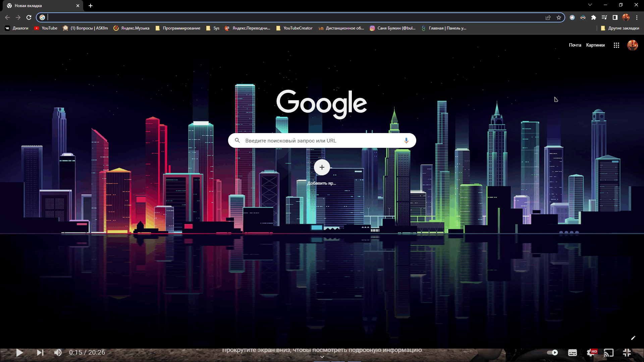This screenshot has height=362, width=644.
Task: Open the Яндекс.Переводчик bookmark
Action: point(248,28)
